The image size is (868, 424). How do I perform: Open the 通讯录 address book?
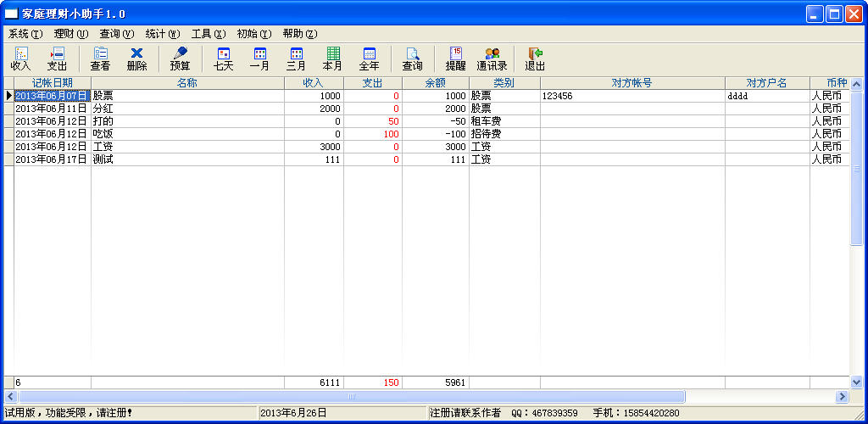point(492,59)
